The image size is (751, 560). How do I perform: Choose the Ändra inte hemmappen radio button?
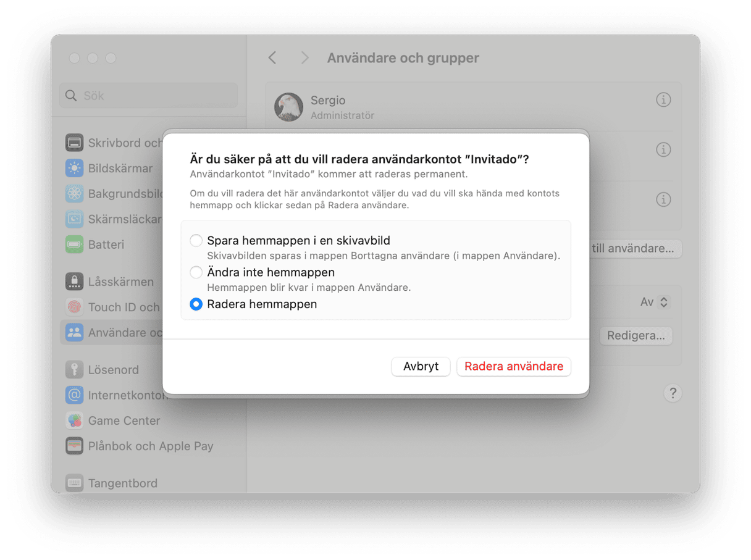[x=196, y=272]
